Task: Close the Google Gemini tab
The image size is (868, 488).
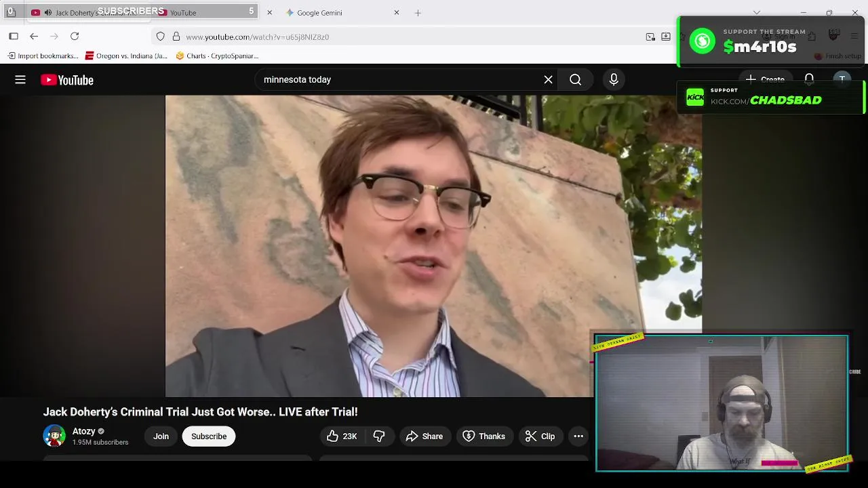Action: 397,13
